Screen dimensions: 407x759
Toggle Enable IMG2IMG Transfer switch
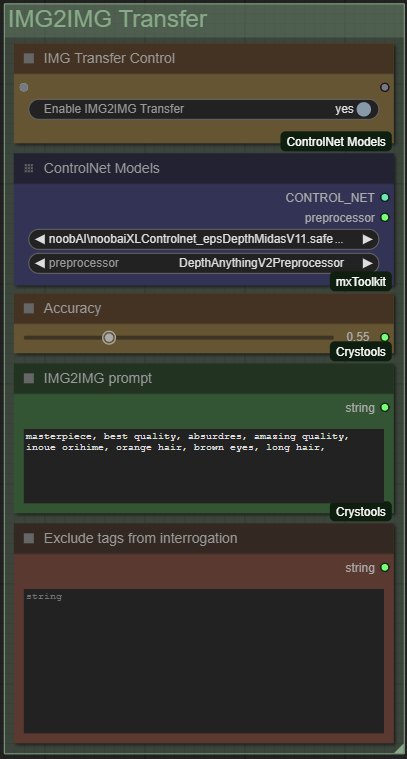point(363,109)
